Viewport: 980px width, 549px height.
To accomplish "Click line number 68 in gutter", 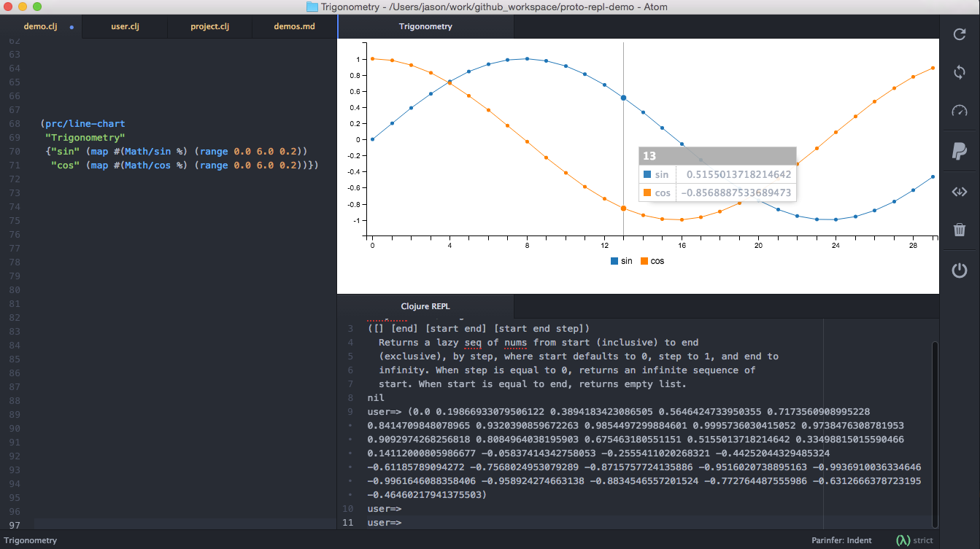I will [15, 124].
